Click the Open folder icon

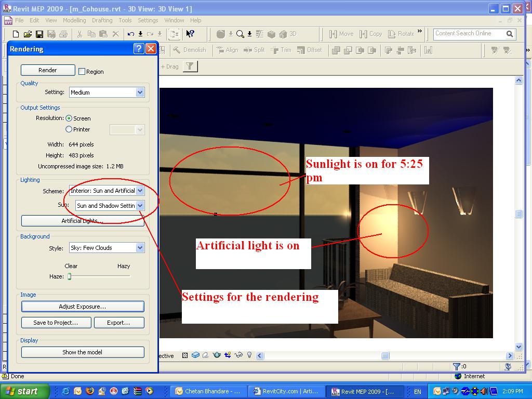tap(27, 34)
